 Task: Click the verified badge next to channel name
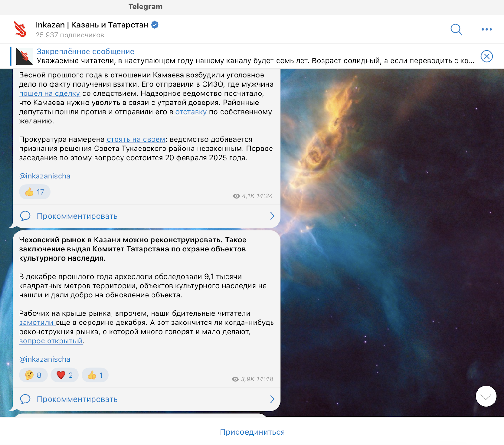155,25
